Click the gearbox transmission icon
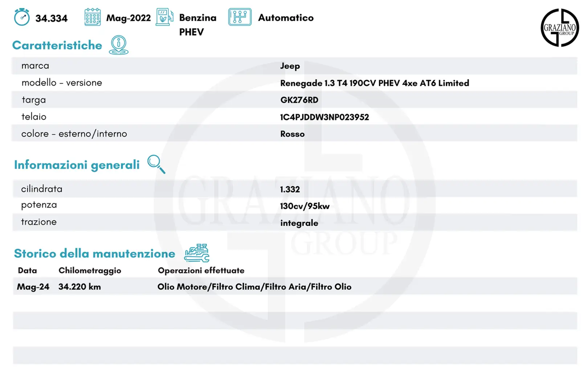 tap(240, 17)
